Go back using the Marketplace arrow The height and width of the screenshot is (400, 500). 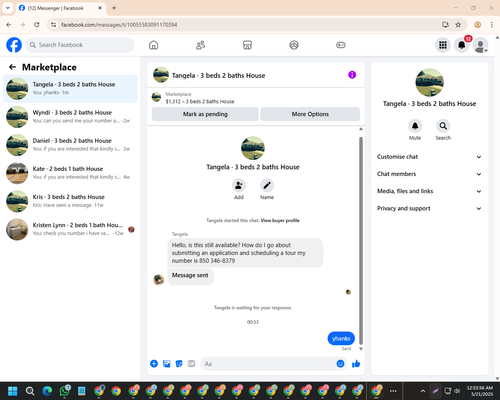coord(12,67)
